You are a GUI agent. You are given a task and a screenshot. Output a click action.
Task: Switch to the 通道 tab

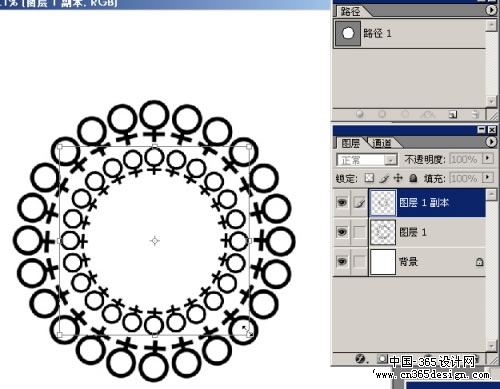pos(382,143)
